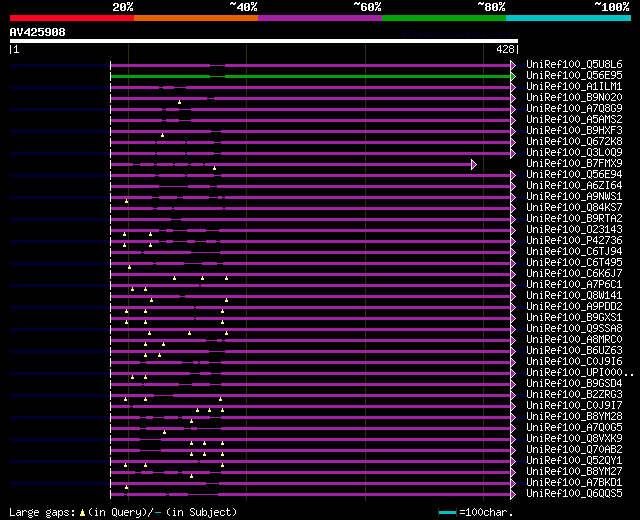This screenshot has height=520, width=640.
Task: Click the UniRef100_Q8W141 label
Action: [574, 296]
